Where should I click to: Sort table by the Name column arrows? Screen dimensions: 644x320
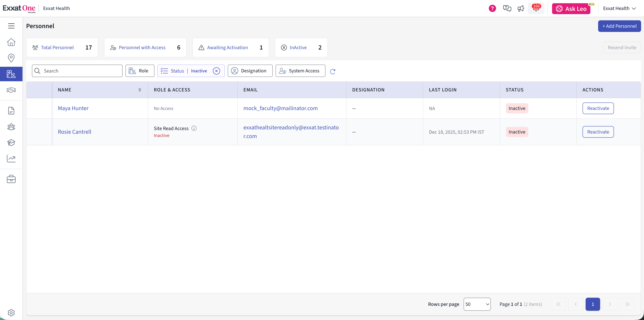pyautogui.click(x=140, y=90)
